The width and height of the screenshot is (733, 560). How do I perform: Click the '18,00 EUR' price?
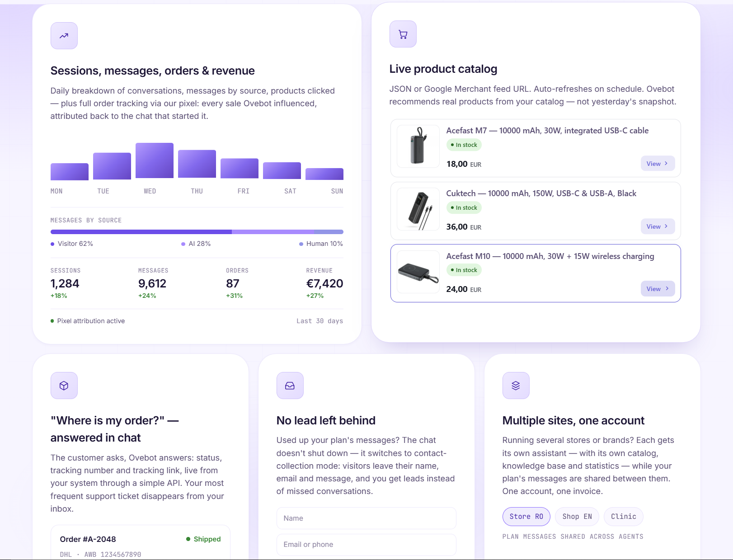[464, 164]
